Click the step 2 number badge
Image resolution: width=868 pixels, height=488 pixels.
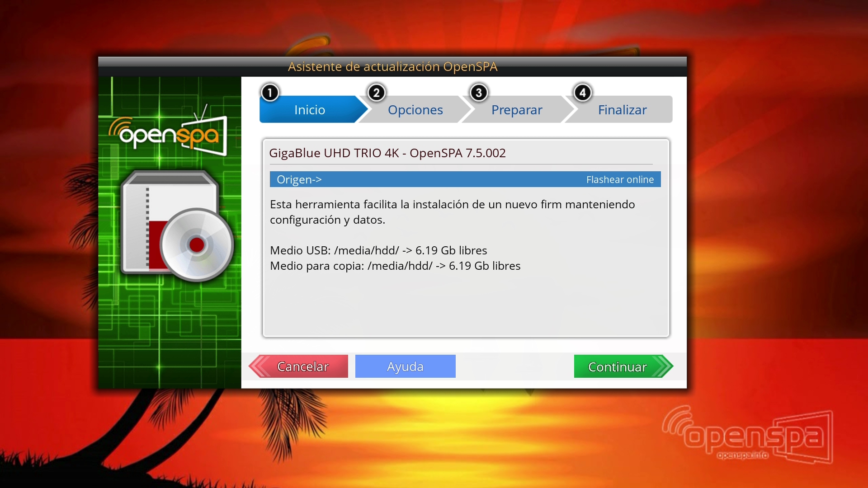(376, 93)
